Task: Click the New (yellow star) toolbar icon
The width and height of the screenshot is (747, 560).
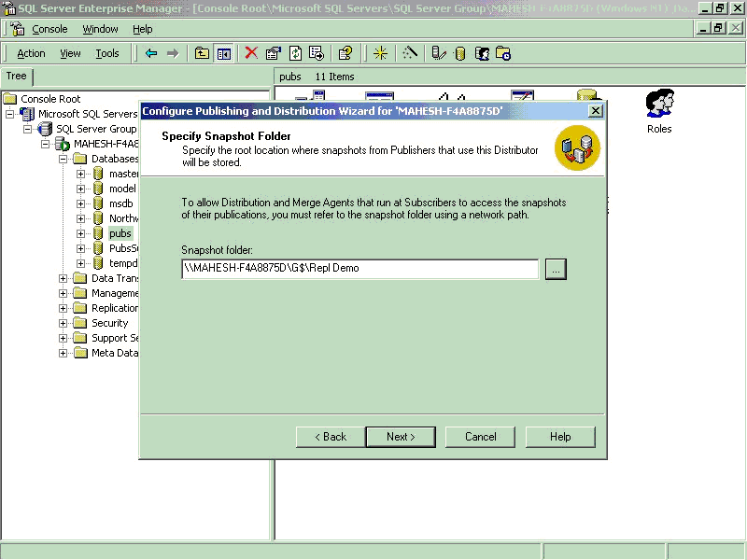Action: tap(380, 53)
